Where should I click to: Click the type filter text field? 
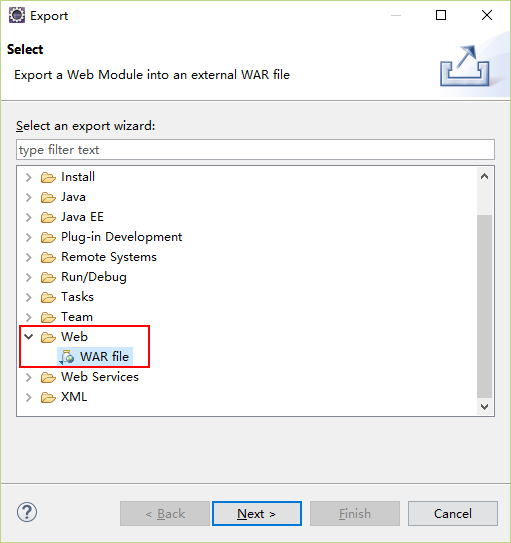tap(255, 150)
